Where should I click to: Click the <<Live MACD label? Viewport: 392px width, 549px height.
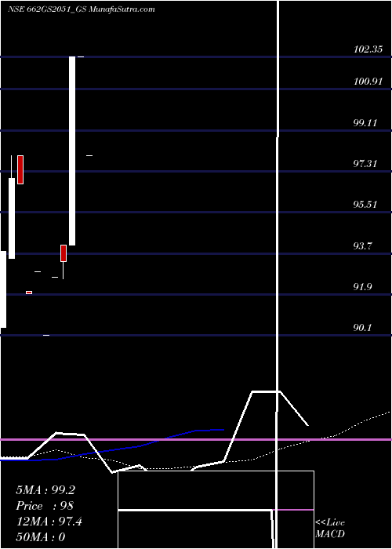click(330, 528)
